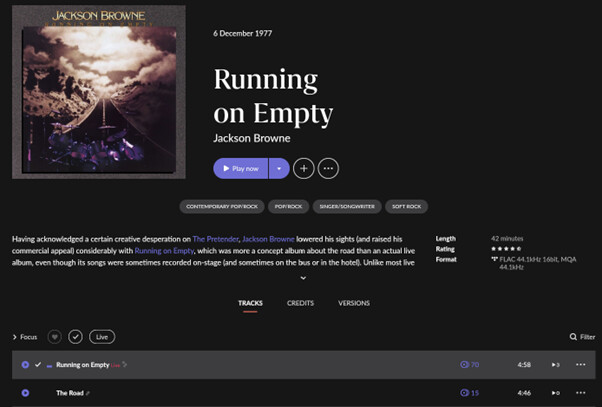Open the Play now dropdown arrow
Image resolution: width=602 pixels, height=407 pixels.
(279, 168)
